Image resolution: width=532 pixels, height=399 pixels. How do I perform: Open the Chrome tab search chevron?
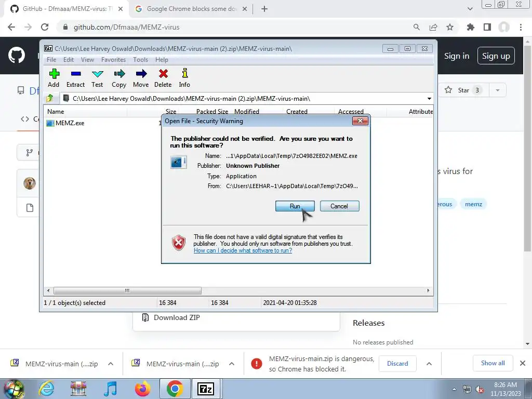[470, 9]
